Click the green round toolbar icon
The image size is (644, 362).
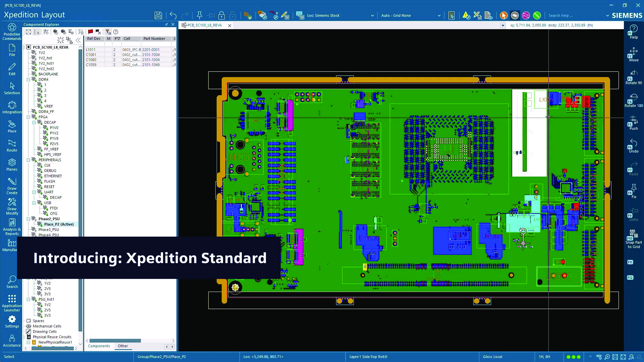pos(537,15)
